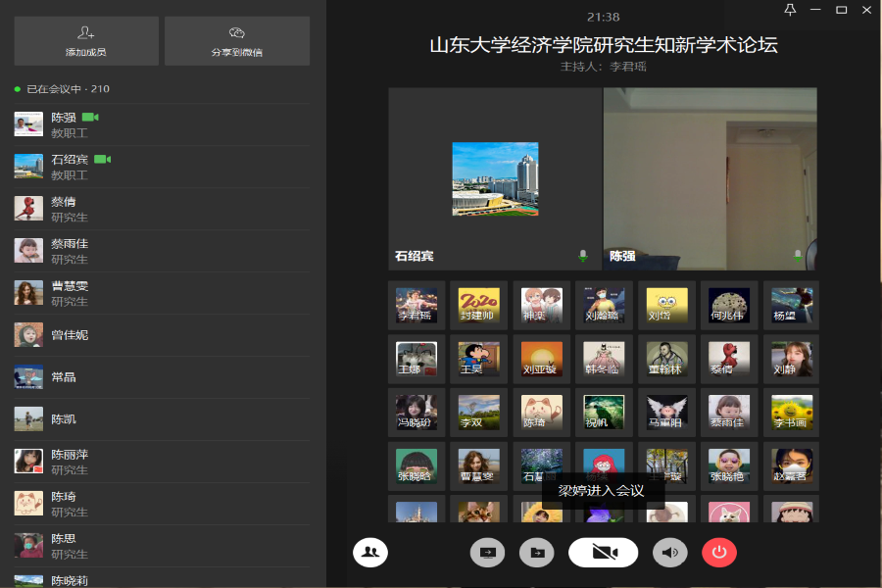The image size is (882, 588).
Task: Click 封建帅 avatar thumbnail in grid
Action: [479, 305]
